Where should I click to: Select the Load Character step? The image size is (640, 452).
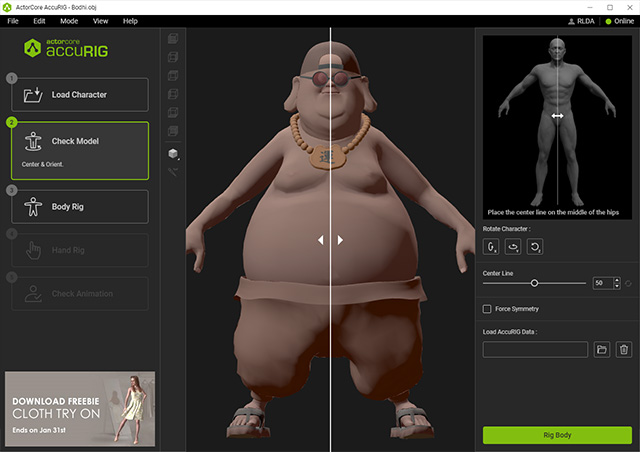pyautogui.click(x=79, y=95)
